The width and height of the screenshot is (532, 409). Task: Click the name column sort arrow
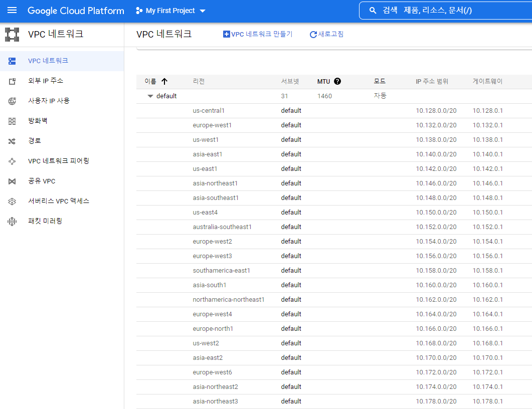[164, 81]
